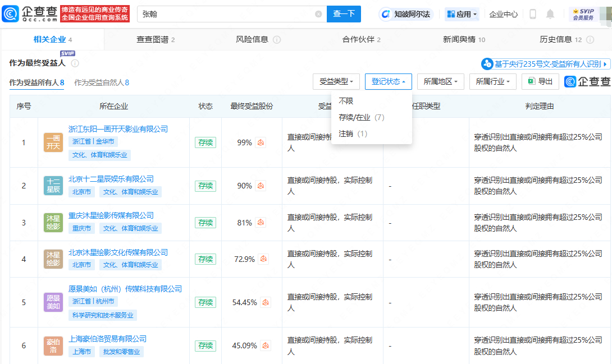Click info icon beside 风险信息 tab
The width and height of the screenshot is (612, 364).
[x=277, y=40]
